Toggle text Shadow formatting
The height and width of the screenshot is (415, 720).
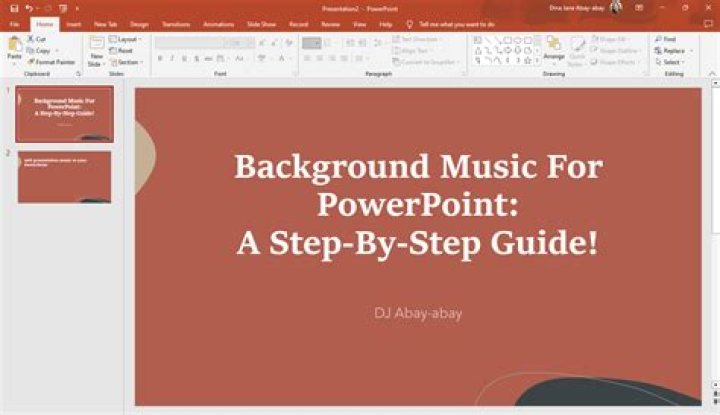coord(197,58)
